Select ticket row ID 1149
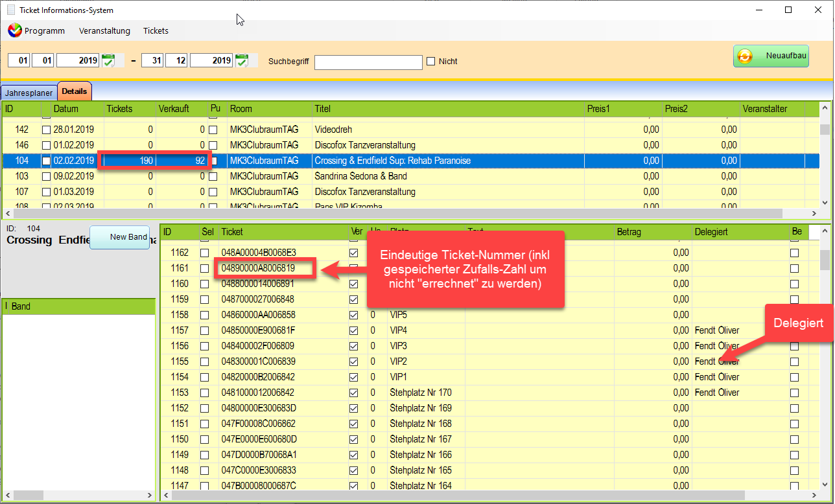Viewport: 835px width, 504px height. [x=180, y=455]
